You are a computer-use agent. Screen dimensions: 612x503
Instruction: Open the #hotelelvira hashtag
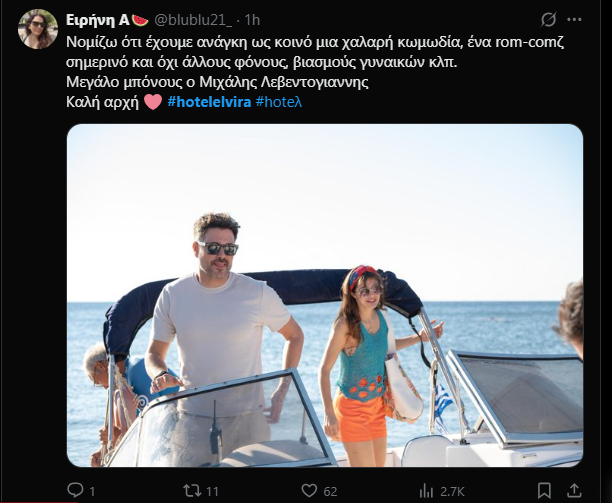(x=209, y=103)
